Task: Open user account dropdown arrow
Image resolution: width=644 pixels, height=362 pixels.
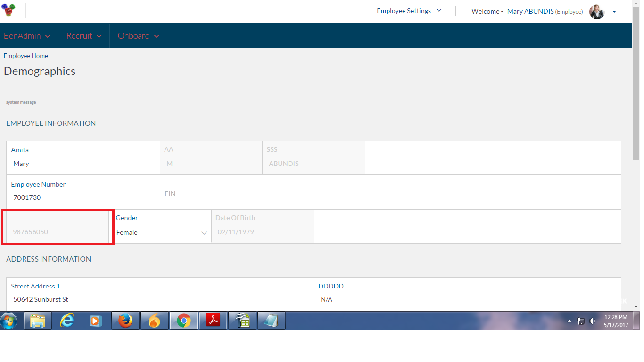Action: pyautogui.click(x=614, y=12)
